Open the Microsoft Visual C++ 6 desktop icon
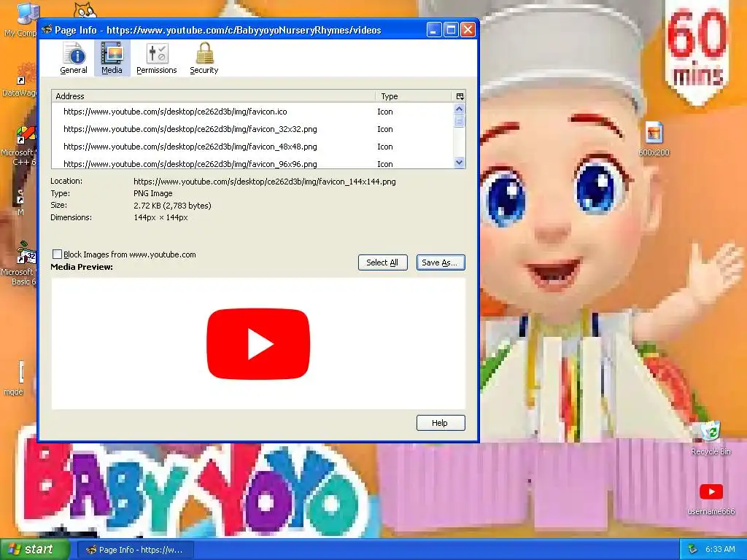This screenshot has width=747, height=560. (21, 145)
